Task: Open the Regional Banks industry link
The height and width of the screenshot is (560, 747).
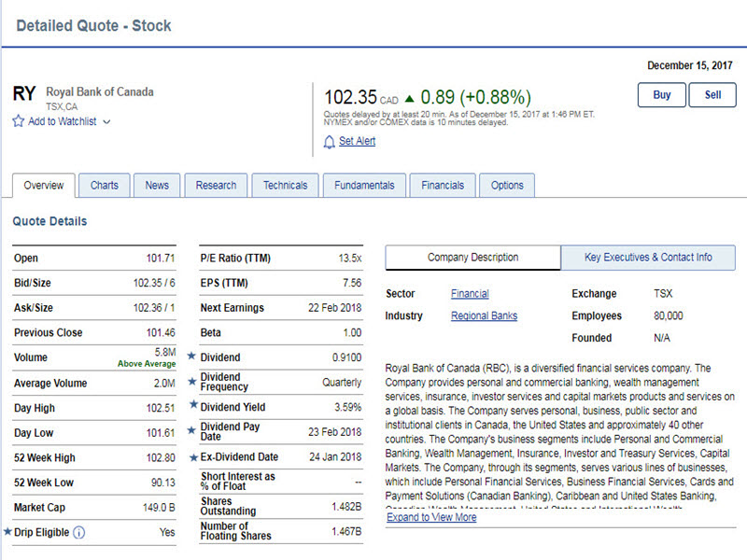Action: [x=484, y=315]
